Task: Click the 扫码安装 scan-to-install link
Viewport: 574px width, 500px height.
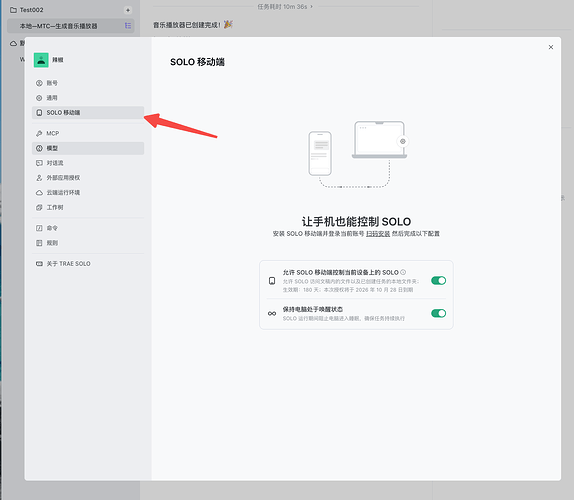Action: pos(378,234)
